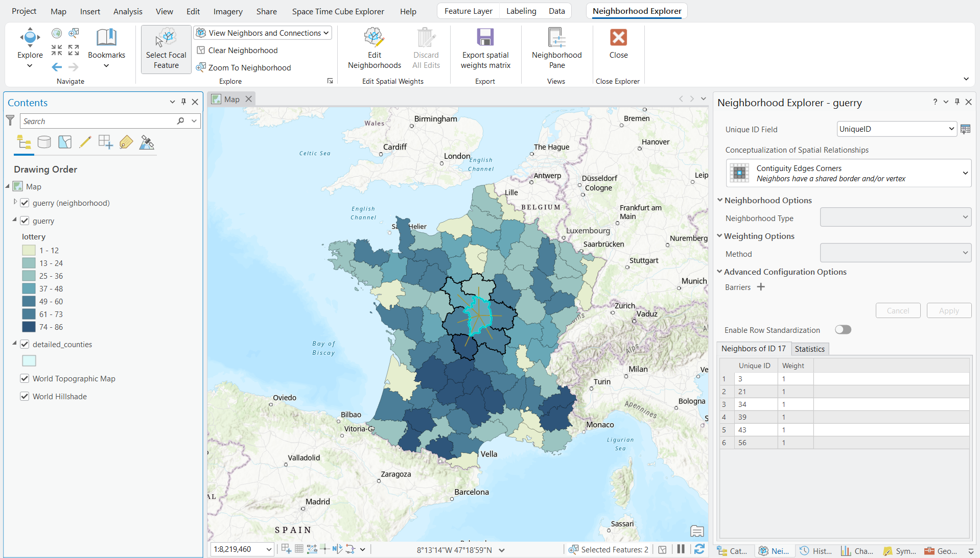Open the Neighborhood Pane view
Image resolution: width=980 pixels, height=558 pixels.
tap(556, 49)
